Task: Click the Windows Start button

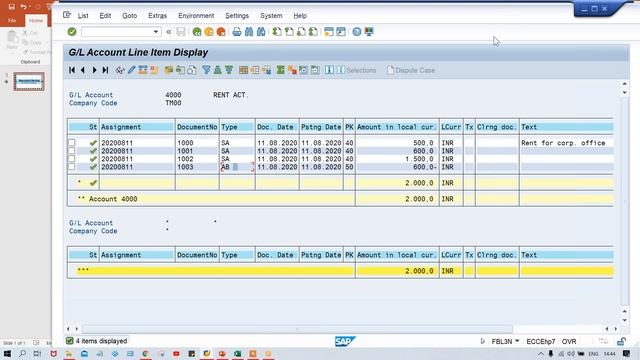Action: coord(7,353)
